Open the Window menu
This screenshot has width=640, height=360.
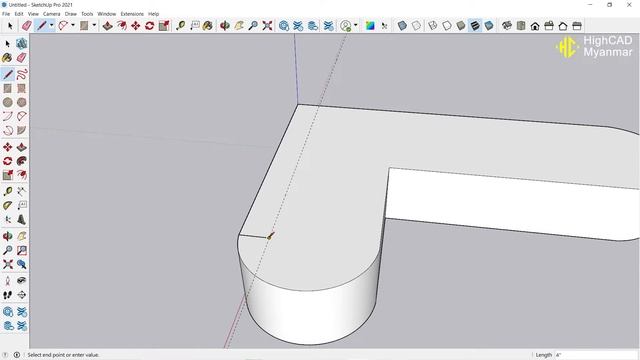[107, 14]
